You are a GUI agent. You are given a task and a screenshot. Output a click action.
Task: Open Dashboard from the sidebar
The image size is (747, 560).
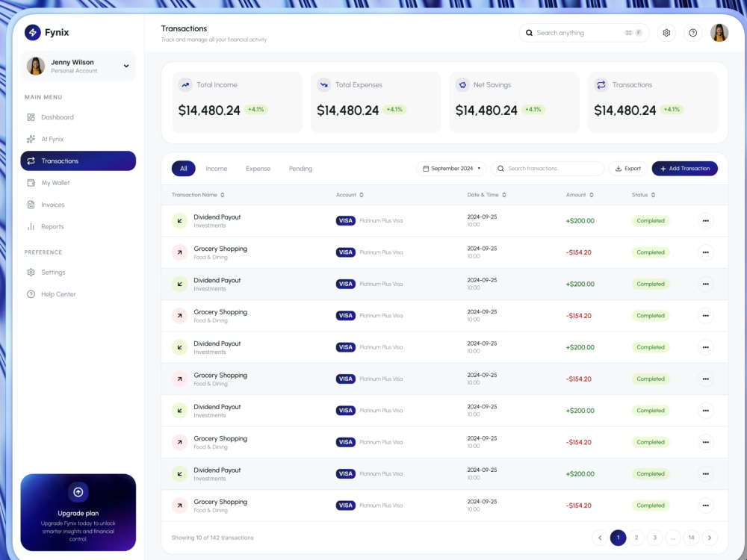point(78,117)
